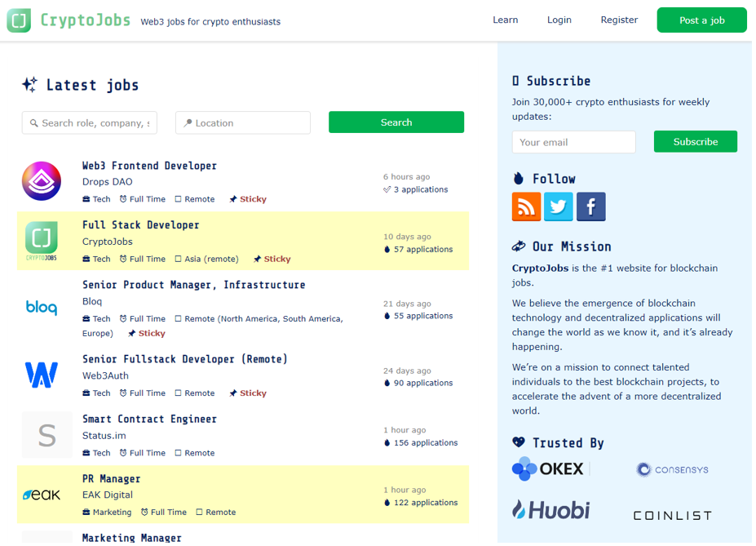Click Full Time tag on PR Manager row
756x546 pixels.
(163, 513)
